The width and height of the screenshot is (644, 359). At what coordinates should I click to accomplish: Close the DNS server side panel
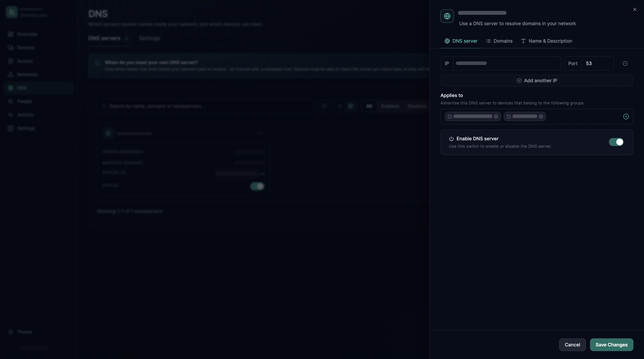634,10
